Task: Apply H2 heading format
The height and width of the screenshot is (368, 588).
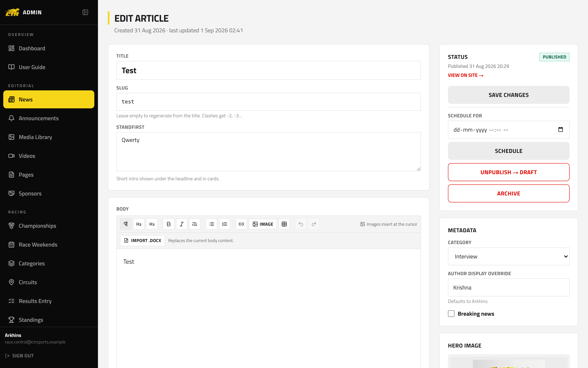Action: 139,224
